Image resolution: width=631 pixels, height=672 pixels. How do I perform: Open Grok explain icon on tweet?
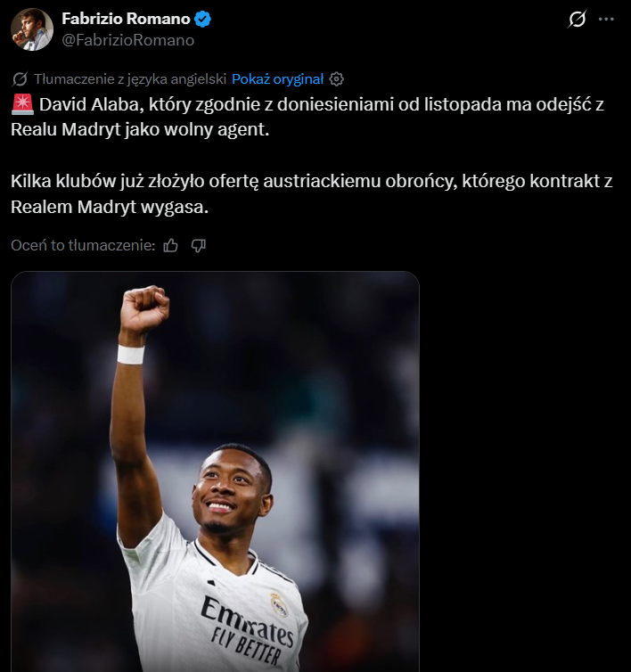click(x=578, y=19)
